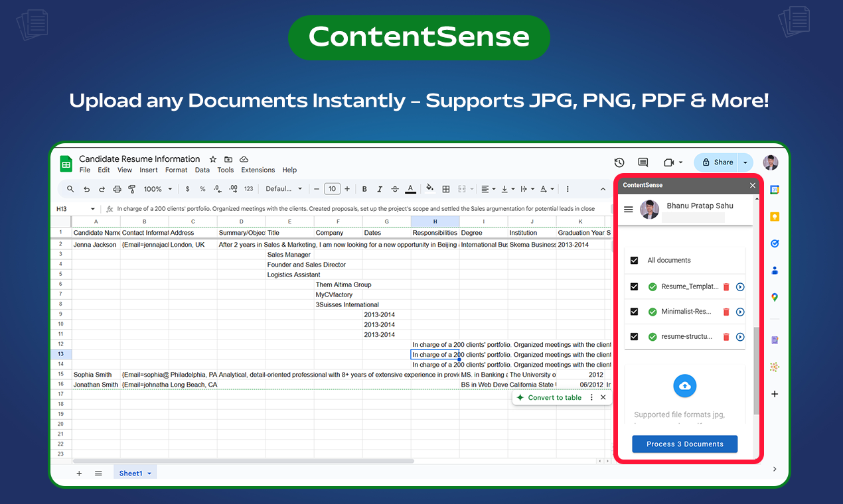Collapse the toolbar with chevron
Screen dimensions: 843x504
[x=603, y=189]
